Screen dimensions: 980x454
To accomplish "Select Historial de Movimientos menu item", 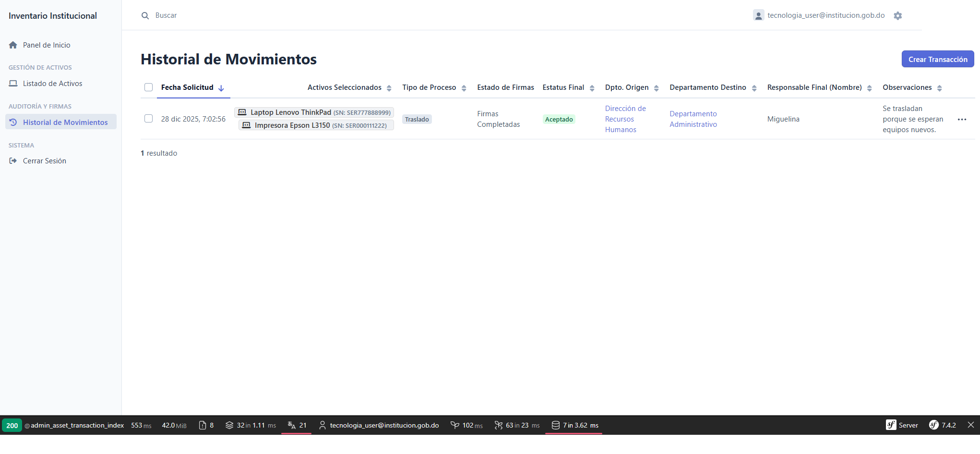I will [x=61, y=122].
